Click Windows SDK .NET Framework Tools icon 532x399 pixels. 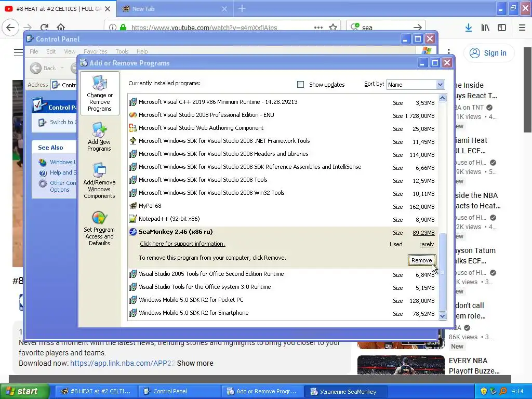click(133, 141)
